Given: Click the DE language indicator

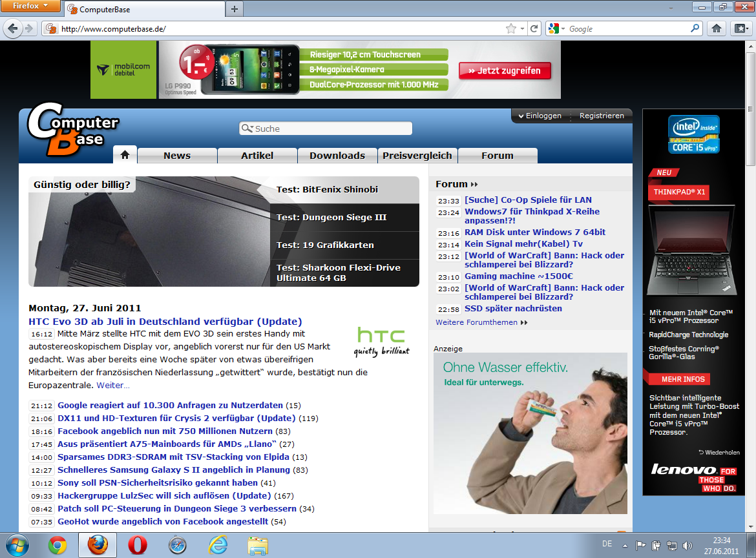Looking at the screenshot, I should (x=607, y=544).
